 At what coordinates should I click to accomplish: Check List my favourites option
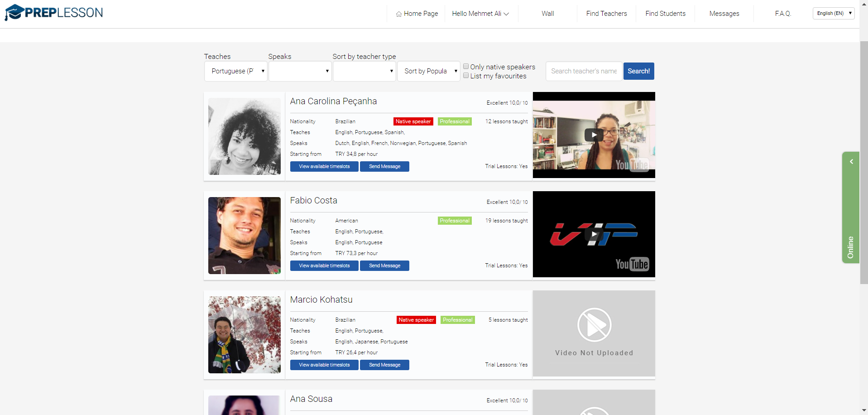pos(466,76)
